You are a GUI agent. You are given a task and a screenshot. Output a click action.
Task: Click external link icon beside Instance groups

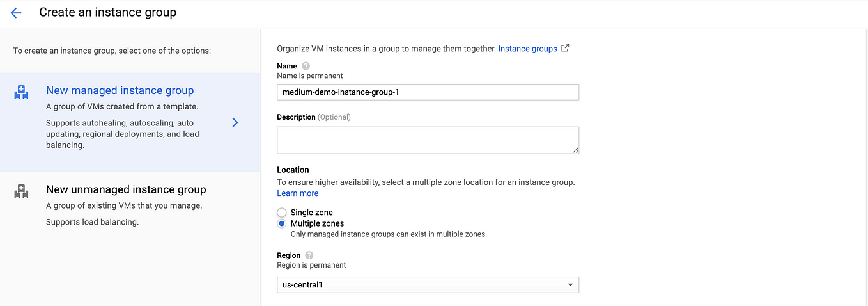click(565, 48)
